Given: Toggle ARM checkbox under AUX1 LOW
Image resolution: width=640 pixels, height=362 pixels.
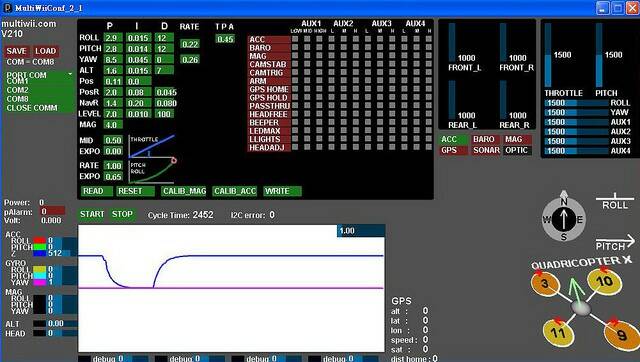Looking at the screenshot, I should tap(295, 81).
